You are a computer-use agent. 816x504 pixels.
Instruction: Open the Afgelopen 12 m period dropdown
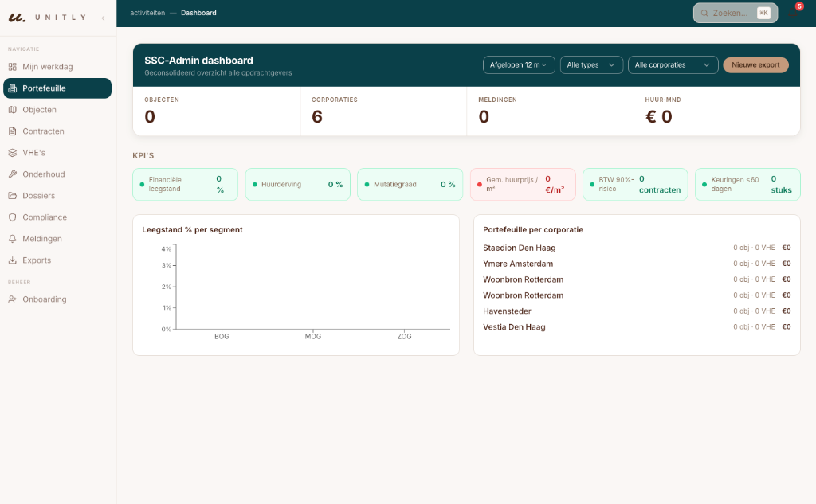[x=519, y=65]
